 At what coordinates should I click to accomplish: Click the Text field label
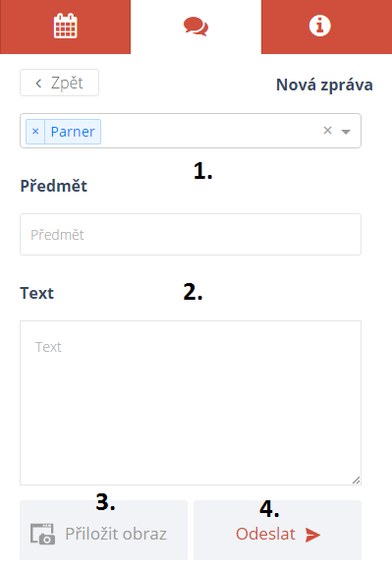coord(36,293)
